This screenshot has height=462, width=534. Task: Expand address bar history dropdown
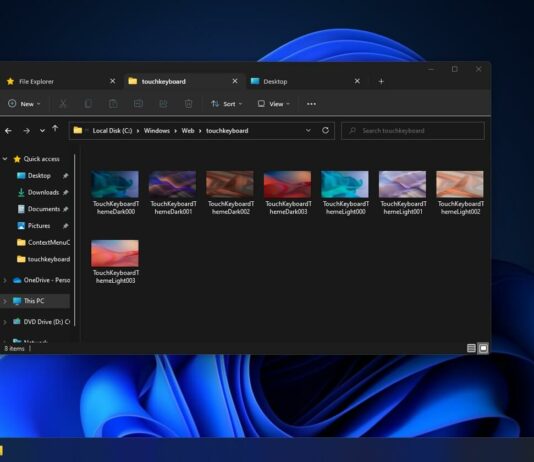click(x=308, y=130)
